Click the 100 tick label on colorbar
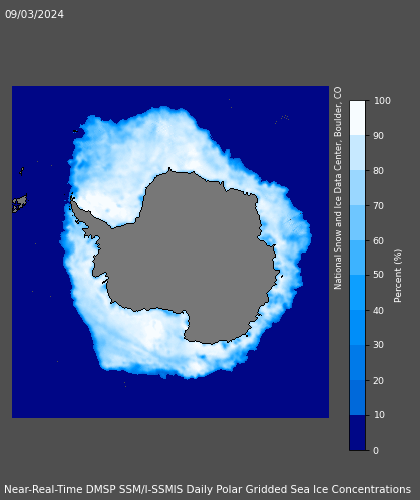The width and height of the screenshot is (420, 500). (x=382, y=101)
